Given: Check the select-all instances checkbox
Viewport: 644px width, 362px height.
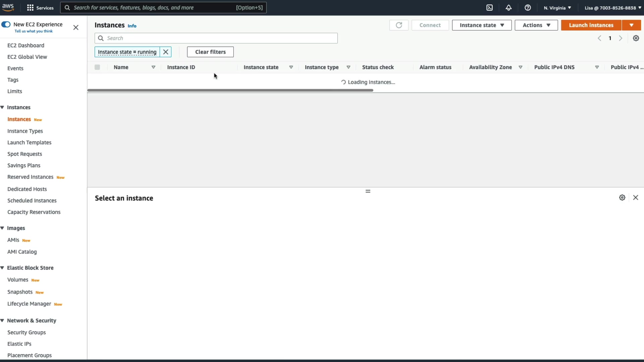Looking at the screenshot, I should click(97, 67).
